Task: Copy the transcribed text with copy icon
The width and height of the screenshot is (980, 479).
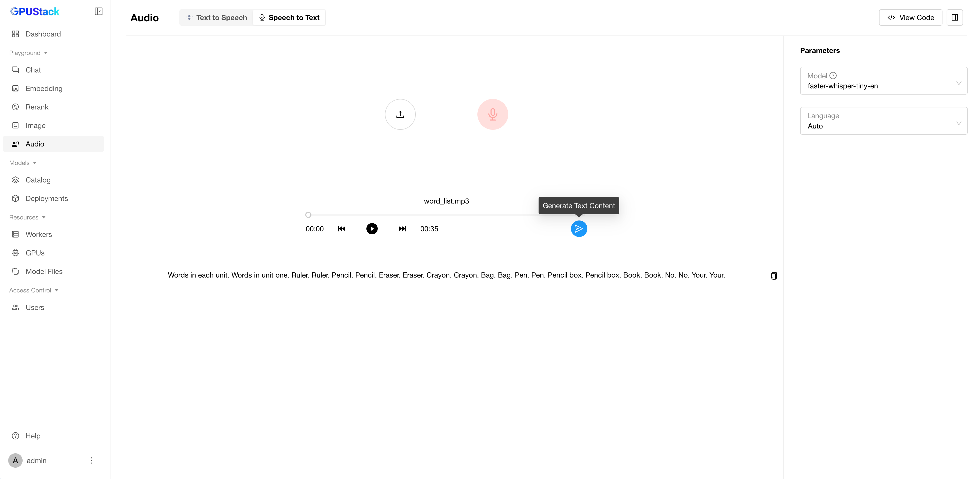Action: 773,276
